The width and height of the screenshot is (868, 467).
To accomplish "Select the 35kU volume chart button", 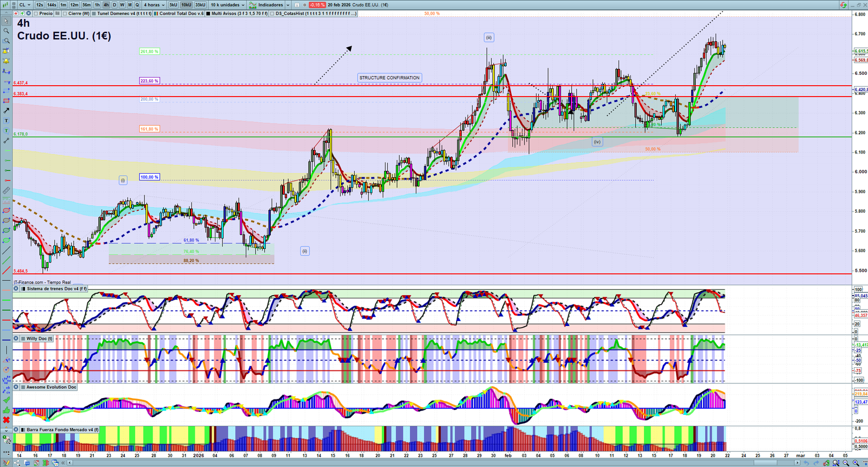I will point(200,5).
